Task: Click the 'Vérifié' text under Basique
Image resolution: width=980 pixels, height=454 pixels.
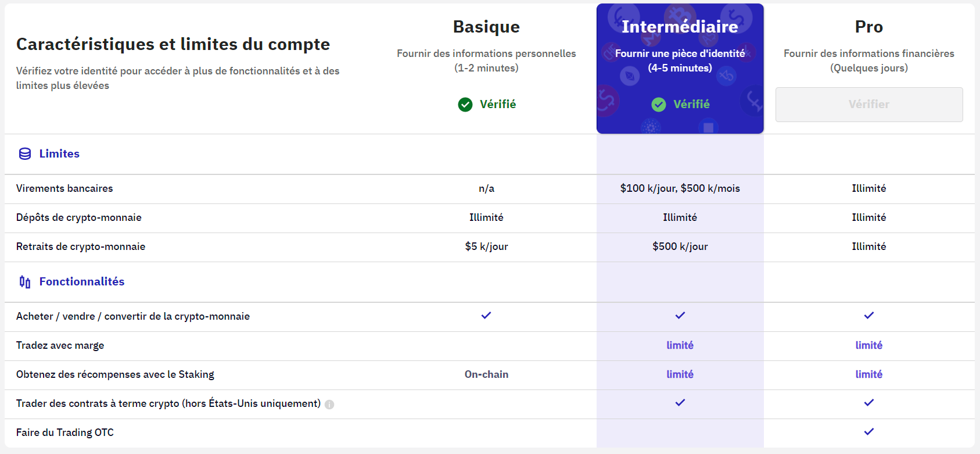Action: (x=498, y=105)
